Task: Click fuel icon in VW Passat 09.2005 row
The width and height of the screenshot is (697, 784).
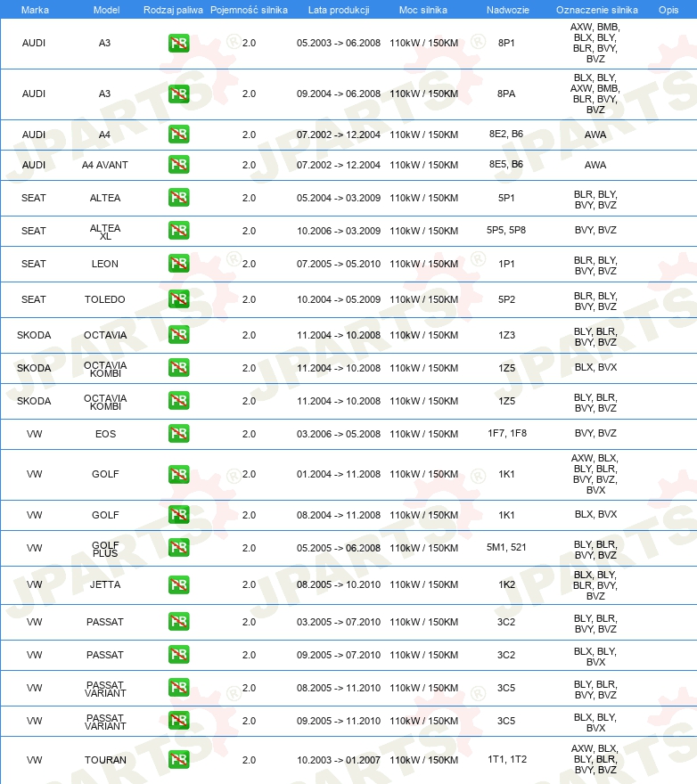Action: [x=178, y=655]
